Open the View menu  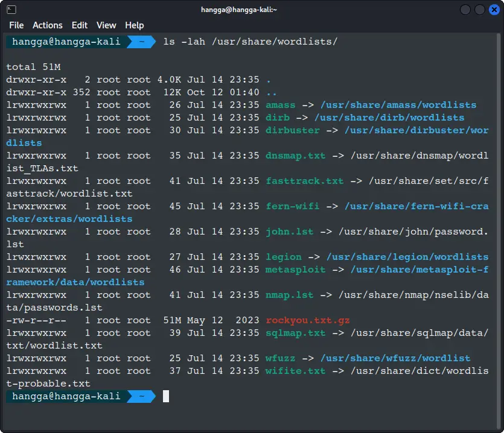pos(106,25)
